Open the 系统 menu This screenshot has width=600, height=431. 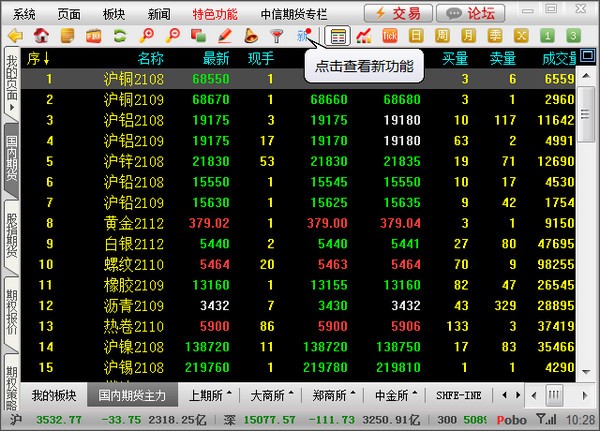(x=24, y=14)
